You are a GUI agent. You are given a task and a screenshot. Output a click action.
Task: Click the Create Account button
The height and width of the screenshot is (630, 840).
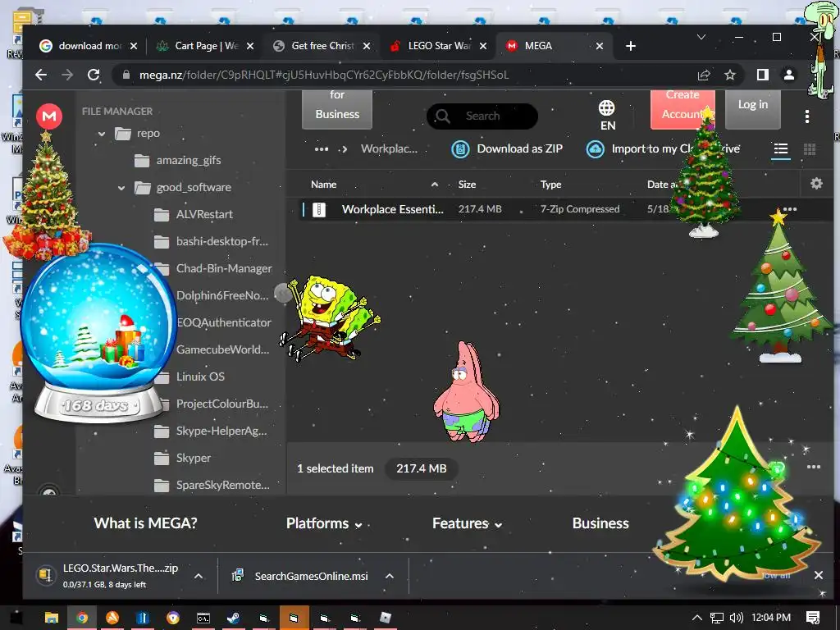pos(682,109)
